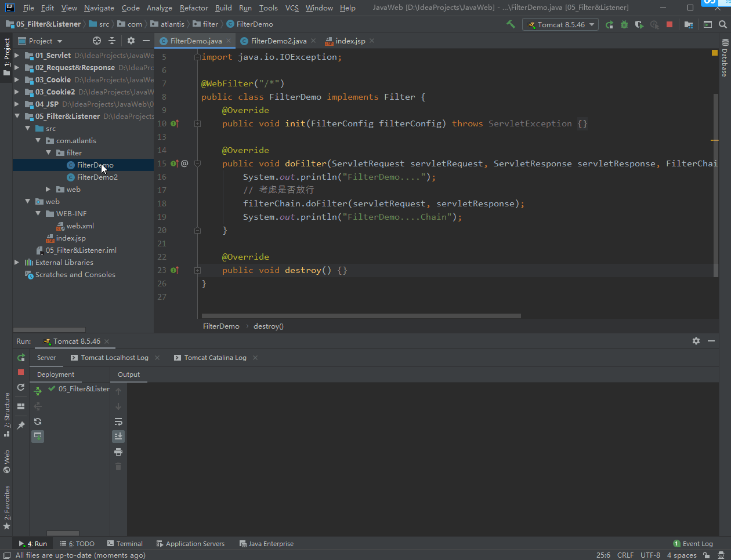Image resolution: width=731 pixels, height=560 pixels.
Task: Click CRLF line separator indicator
Action: [x=625, y=555]
